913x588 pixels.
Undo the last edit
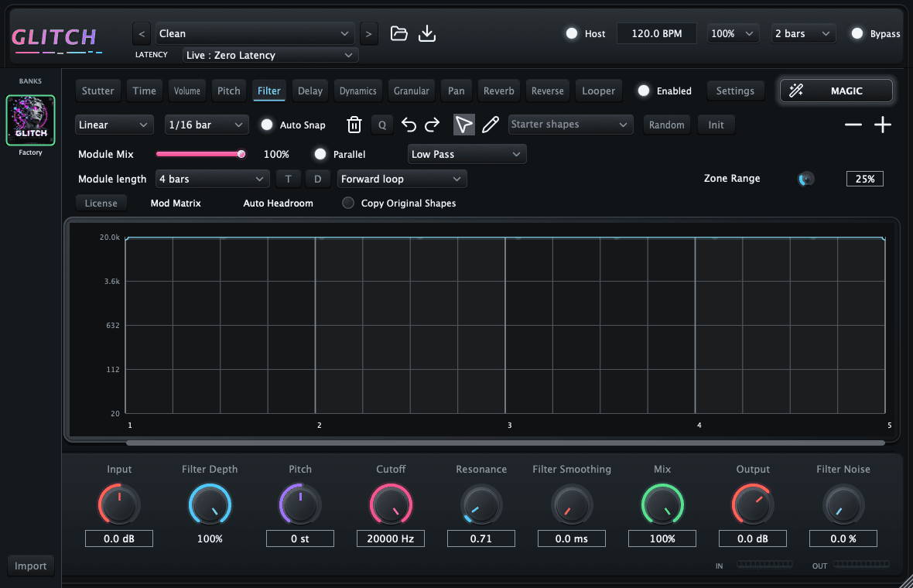tap(409, 125)
